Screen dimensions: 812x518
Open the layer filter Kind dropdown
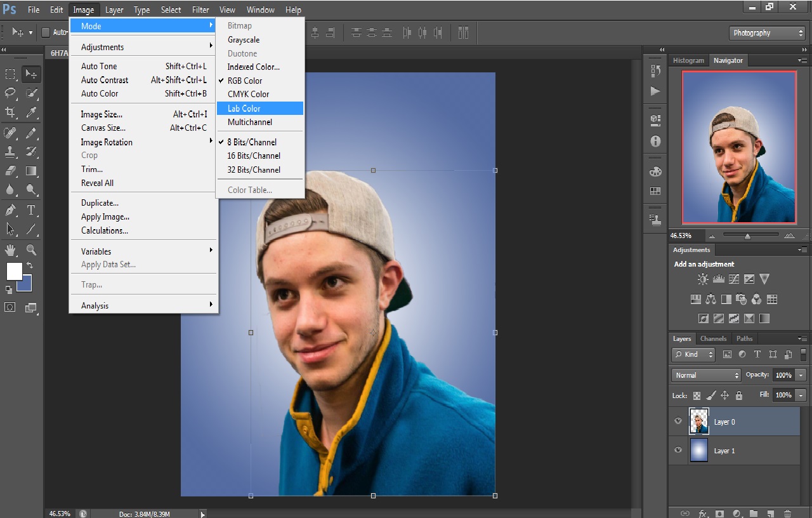[693, 354]
